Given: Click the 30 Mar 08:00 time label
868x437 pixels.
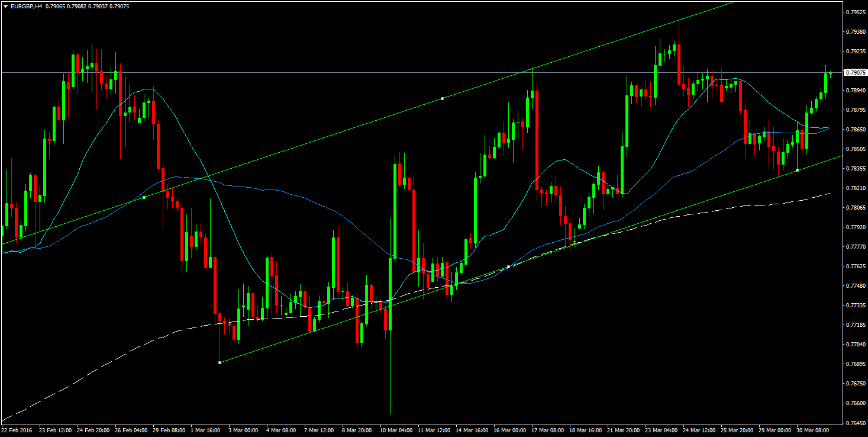Looking at the screenshot, I should tap(812, 430).
